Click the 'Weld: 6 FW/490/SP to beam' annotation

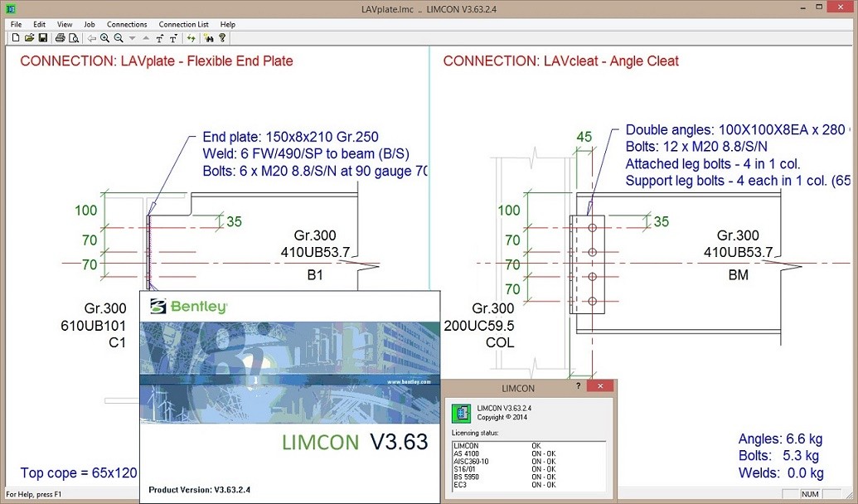pos(306,154)
